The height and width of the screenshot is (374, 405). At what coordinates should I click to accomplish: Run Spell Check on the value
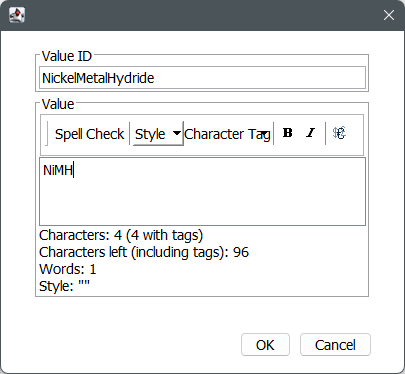tap(89, 134)
